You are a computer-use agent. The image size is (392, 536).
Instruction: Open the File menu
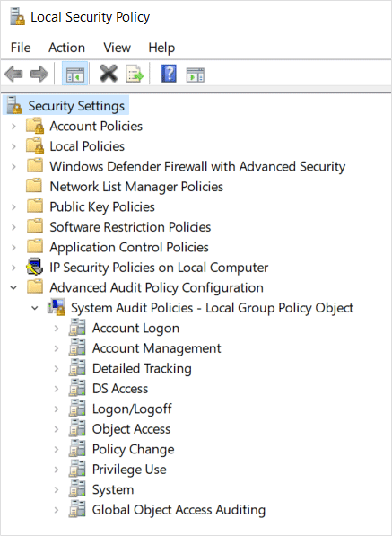21,48
